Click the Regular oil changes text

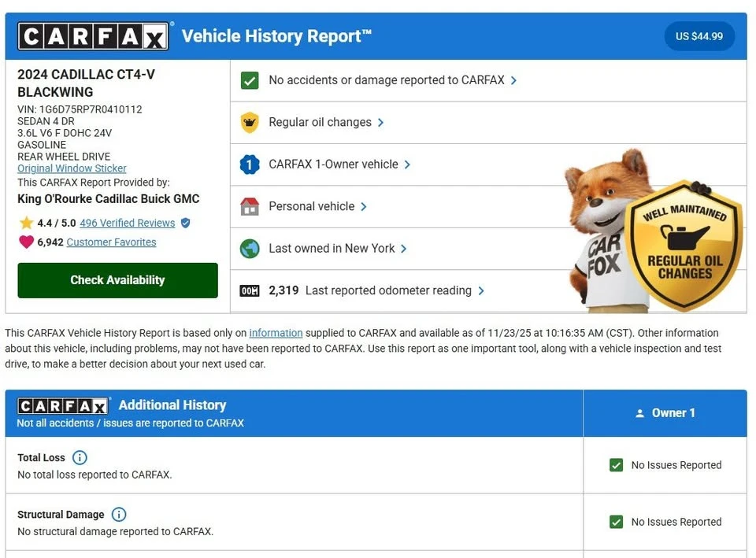[x=321, y=123]
